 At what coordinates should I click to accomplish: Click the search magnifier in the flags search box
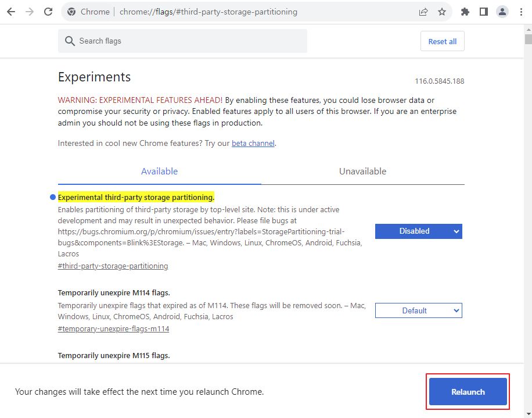point(70,41)
